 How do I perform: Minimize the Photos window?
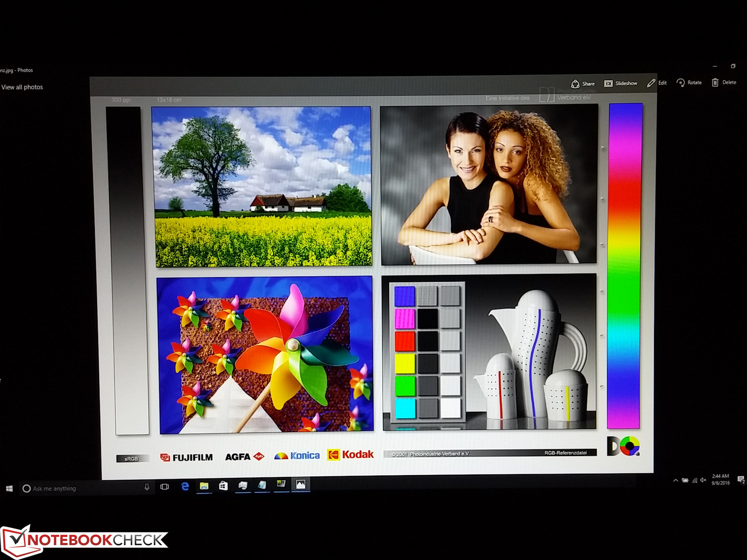[x=715, y=66]
